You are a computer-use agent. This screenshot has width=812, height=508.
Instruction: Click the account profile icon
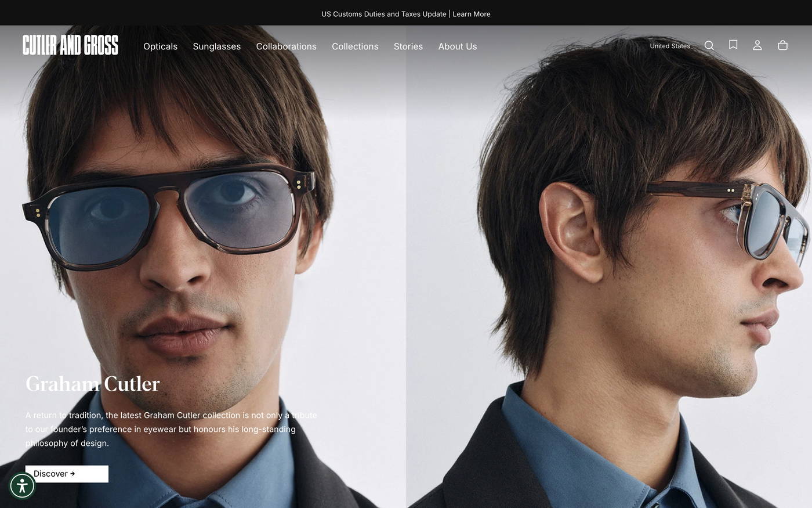pos(757,45)
